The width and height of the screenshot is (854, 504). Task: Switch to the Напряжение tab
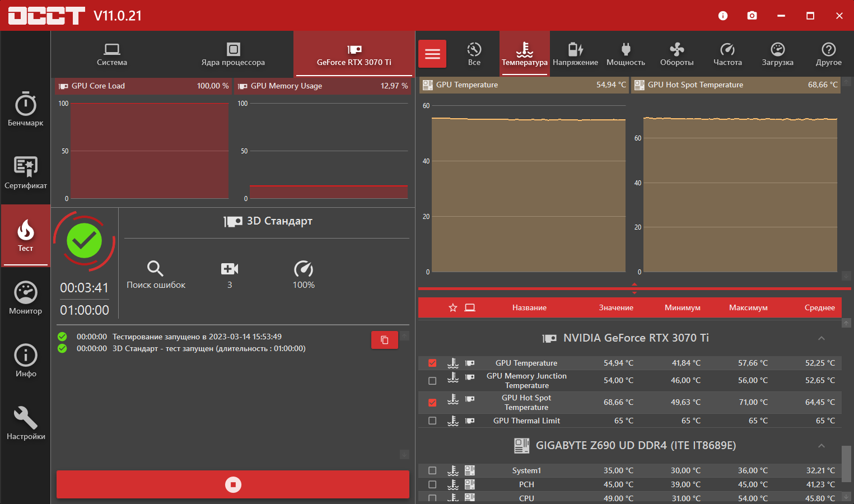575,54
